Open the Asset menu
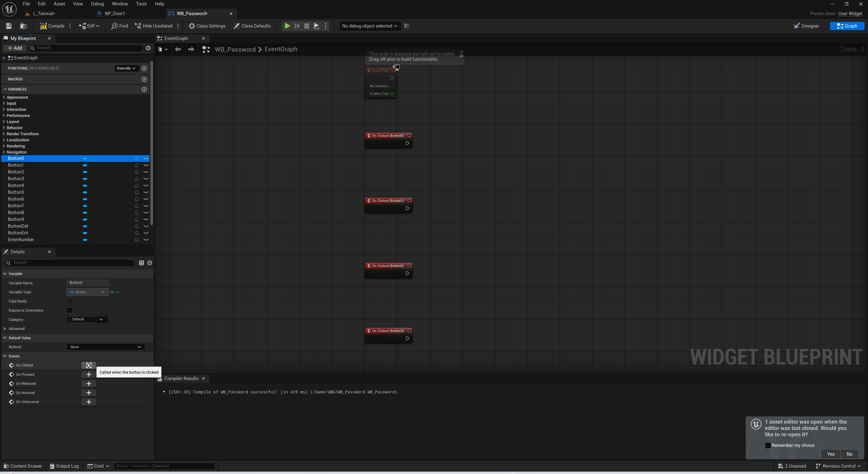The image size is (868, 474). click(x=59, y=4)
